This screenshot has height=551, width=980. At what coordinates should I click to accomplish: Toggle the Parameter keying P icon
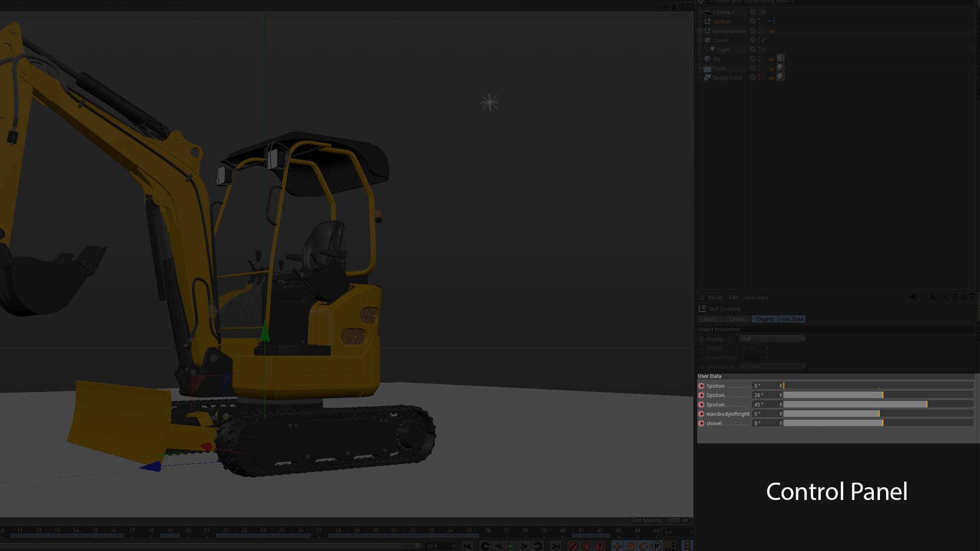656,546
